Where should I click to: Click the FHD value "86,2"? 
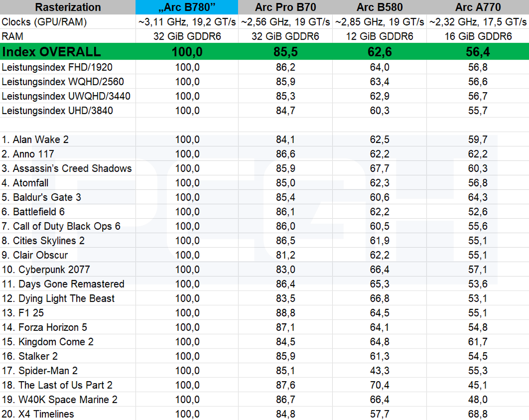pos(285,67)
